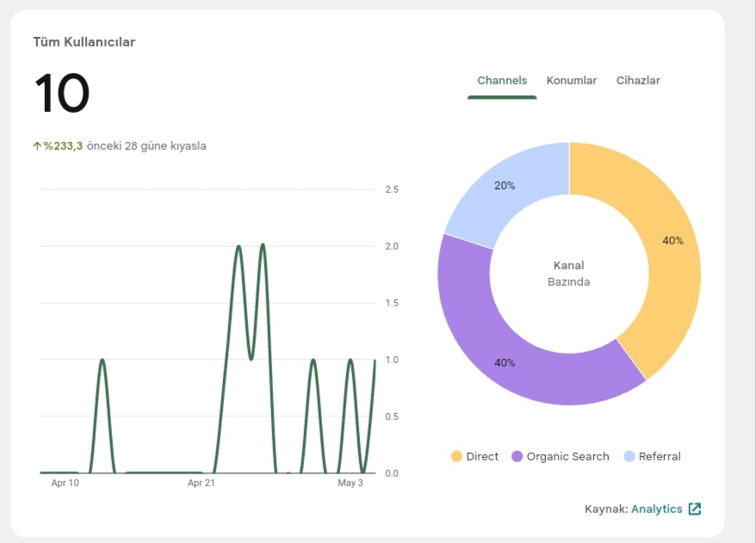Click the Referral legend label
The image size is (756, 543).
click(x=660, y=456)
